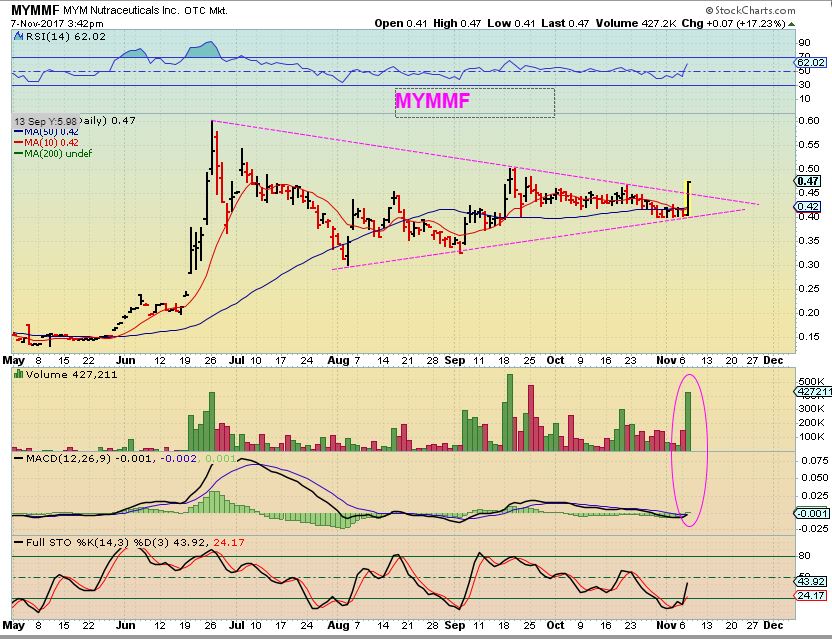Image resolution: width=832 pixels, height=639 pixels.
Task: Click the 0.47 last price tag
Action: 808,181
